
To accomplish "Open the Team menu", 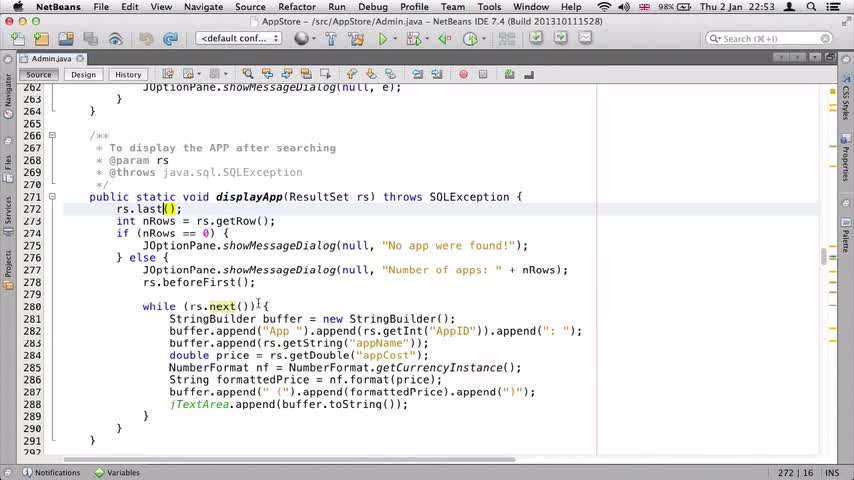I will coord(453,7).
